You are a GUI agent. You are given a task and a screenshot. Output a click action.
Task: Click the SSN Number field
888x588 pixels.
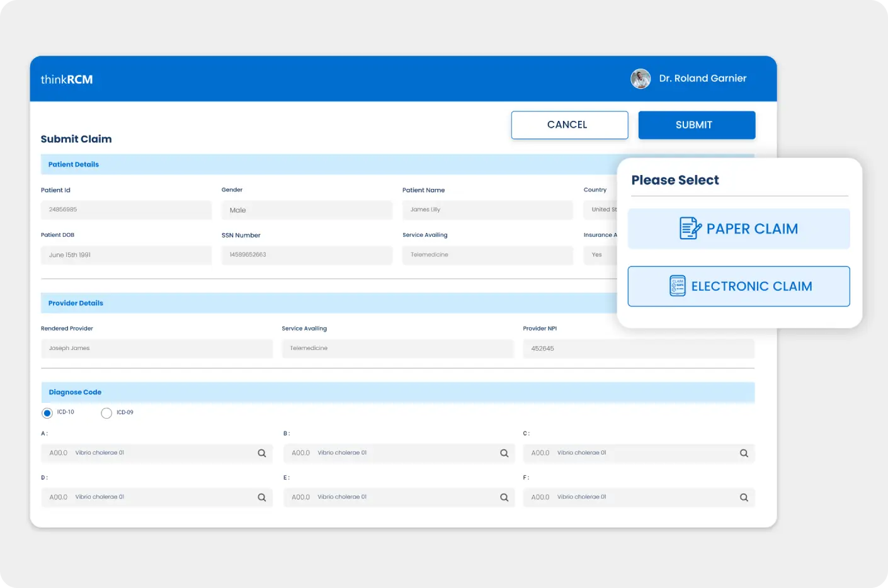pyautogui.click(x=307, y=254)
